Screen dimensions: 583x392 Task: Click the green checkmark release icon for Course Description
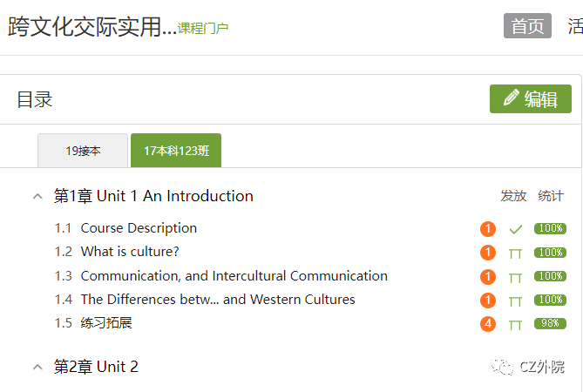(x=516, y=229)
